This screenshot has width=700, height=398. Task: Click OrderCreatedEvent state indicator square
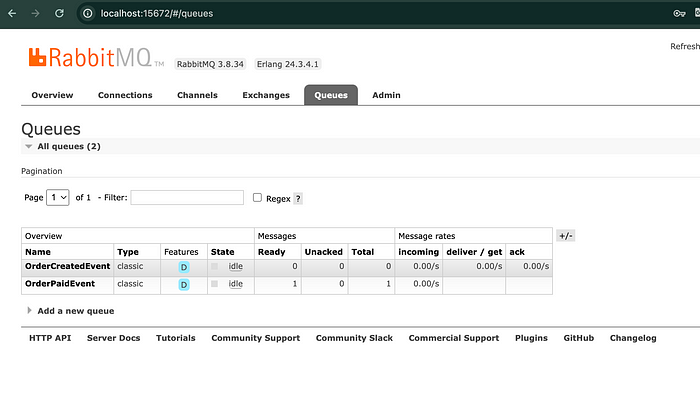click(x=214, y=266)
